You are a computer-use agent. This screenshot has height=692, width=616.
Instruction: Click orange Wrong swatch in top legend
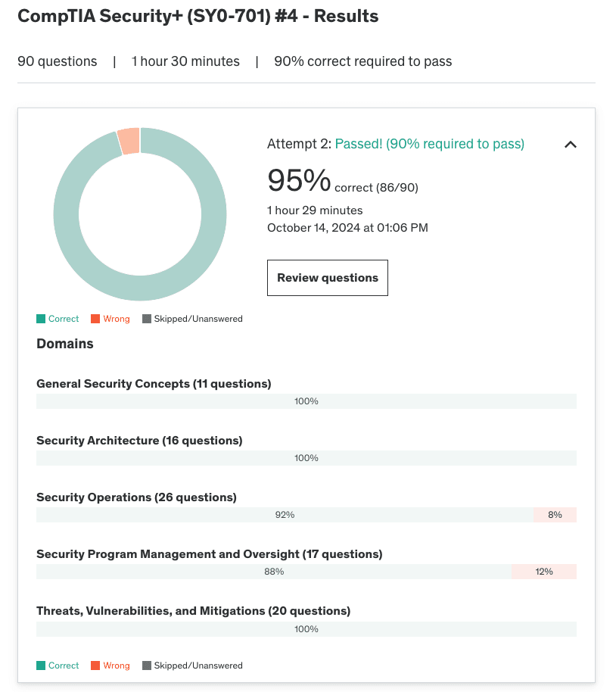click(x=95, y=320)
